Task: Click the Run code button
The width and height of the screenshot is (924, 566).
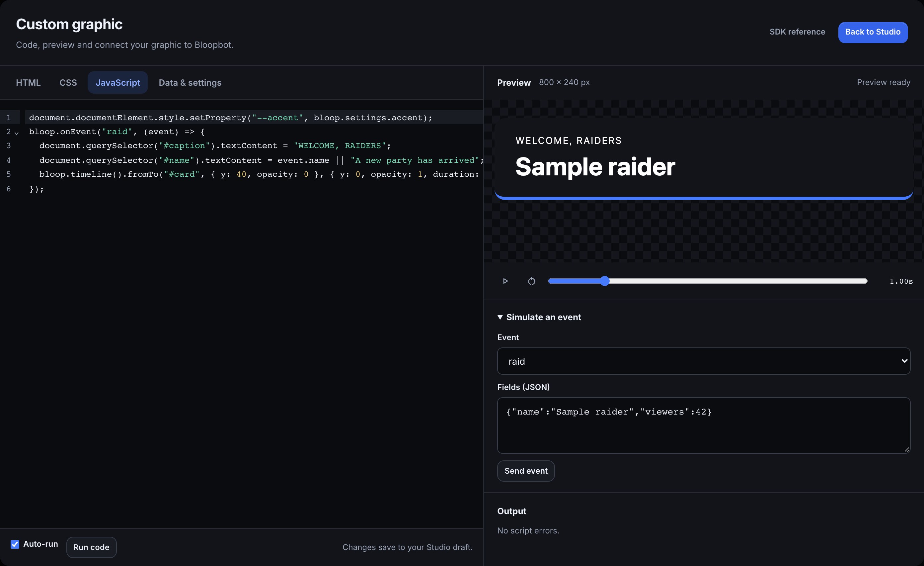Action: [91, 547]
